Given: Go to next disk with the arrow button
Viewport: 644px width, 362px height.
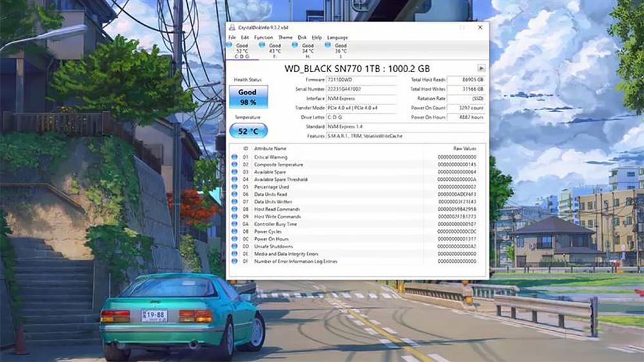Looking at the screenshot, I should point(481,68).
